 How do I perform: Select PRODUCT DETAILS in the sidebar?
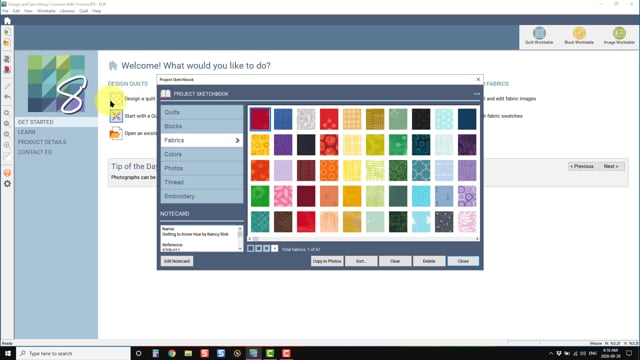(42, 142)
